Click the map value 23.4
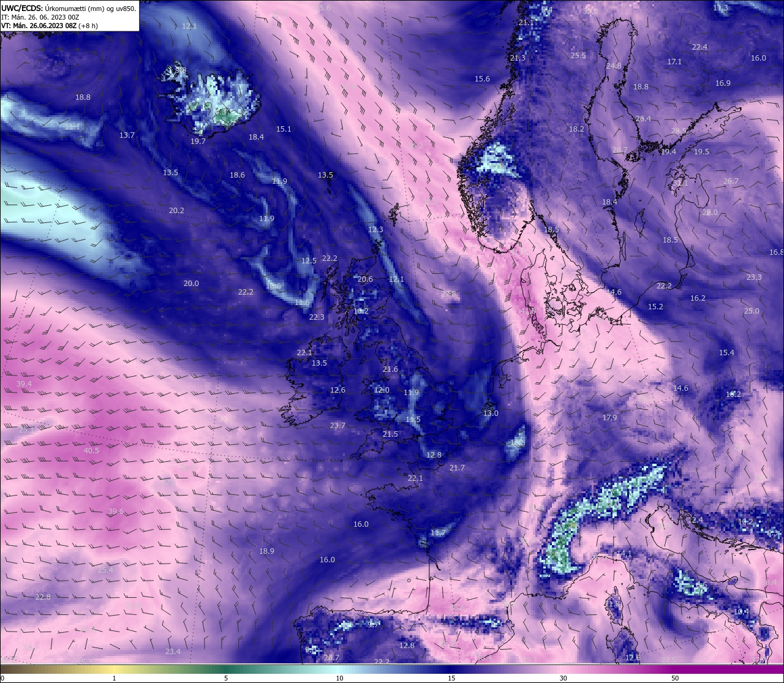Image resolution: width=784 pixels, height=683 pixels. point(173,651)
